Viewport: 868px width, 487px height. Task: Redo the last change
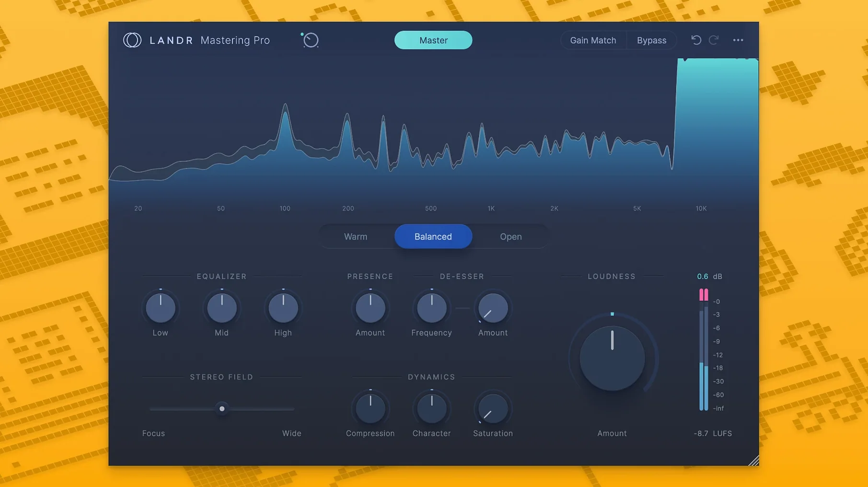(714, 40)
